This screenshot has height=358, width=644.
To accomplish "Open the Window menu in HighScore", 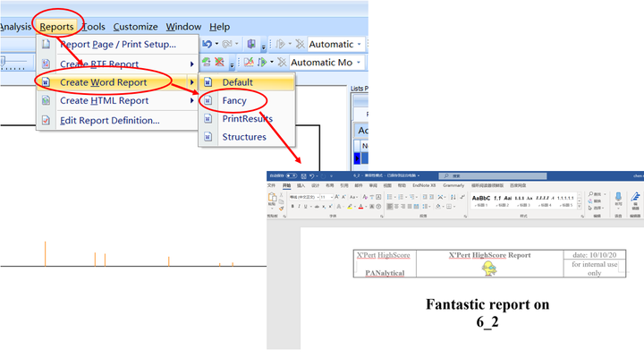I will [183, 27].
